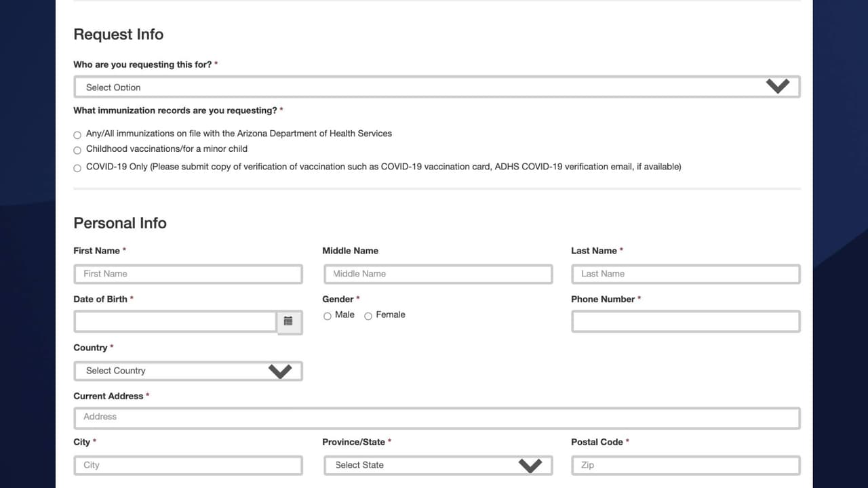The image size is (868, 488).
Task: Select Any/All immunizations on file option
Action: [77, 135]
